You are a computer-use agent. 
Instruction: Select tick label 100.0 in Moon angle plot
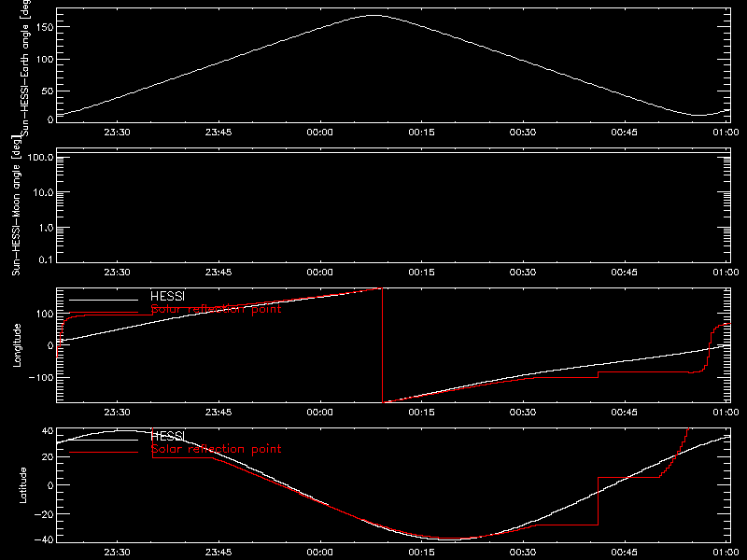[x=40, y=157]
